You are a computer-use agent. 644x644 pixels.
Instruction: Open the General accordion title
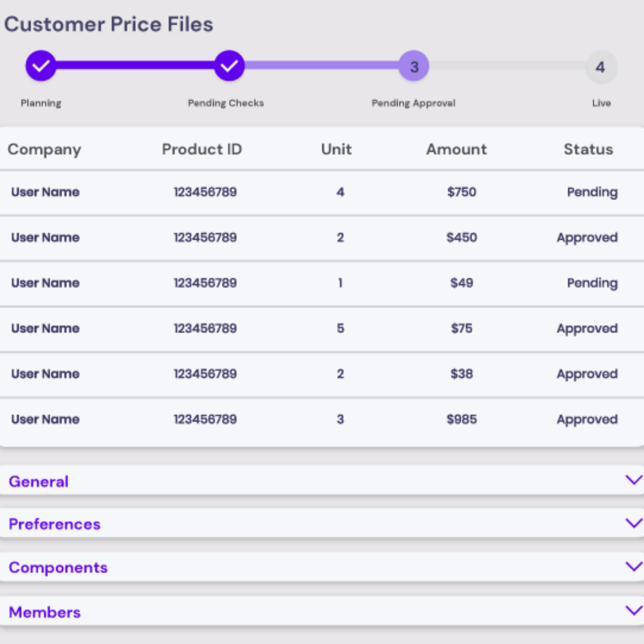coord(39,482)
